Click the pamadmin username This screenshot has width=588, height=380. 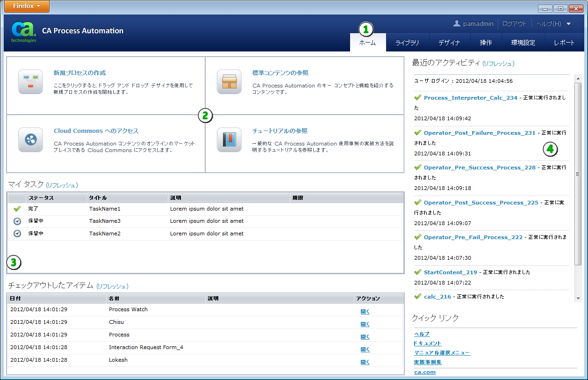pyautogui.click(x=478, y=24)
